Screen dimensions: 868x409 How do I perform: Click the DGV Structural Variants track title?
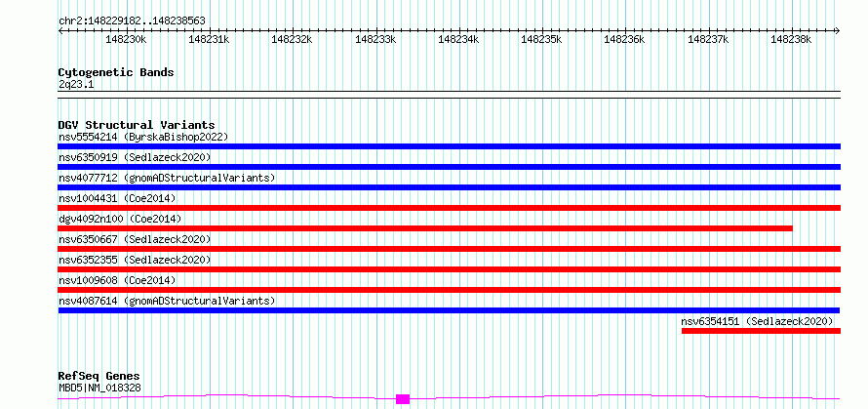(137, 125)
